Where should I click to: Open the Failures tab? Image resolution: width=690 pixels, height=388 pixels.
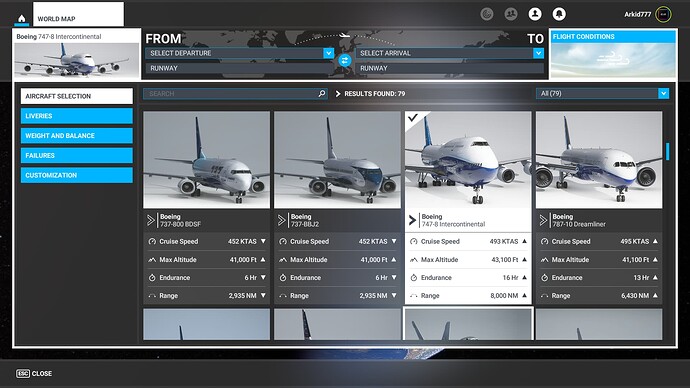click(77, 155)
